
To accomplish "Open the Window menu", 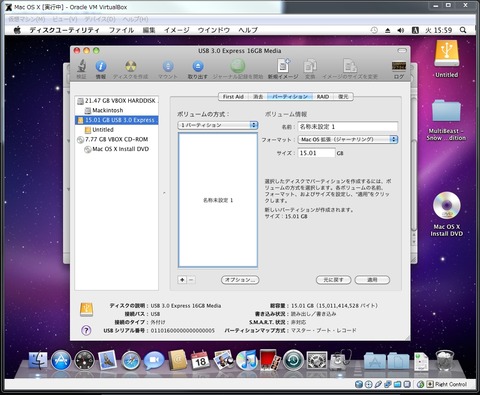I will [x=214, y=30].
